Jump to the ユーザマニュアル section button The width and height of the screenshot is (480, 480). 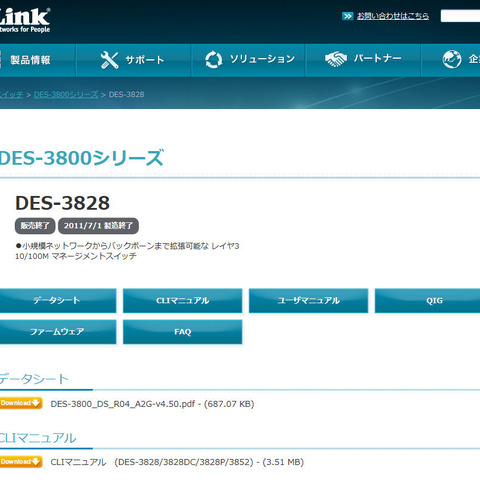309,301
